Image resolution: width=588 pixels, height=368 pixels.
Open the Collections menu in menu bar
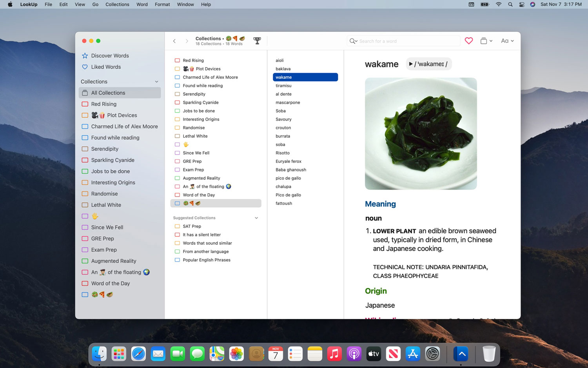(117, 4)
